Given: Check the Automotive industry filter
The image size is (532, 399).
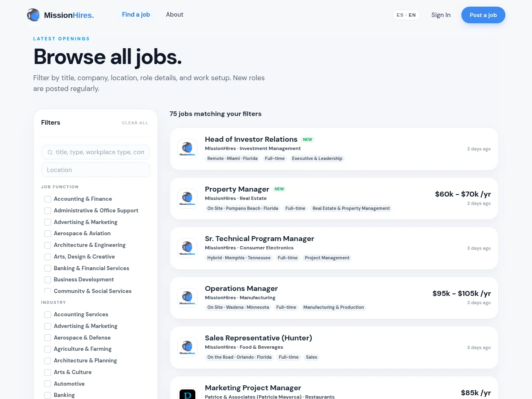Looking at the screenshot, I should pyautogui.click(x=48, y=384).
